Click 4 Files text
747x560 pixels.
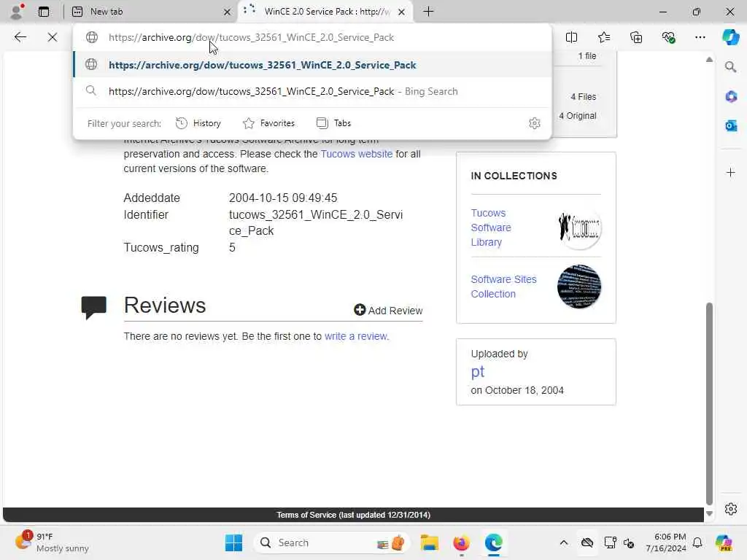(583, 97)
